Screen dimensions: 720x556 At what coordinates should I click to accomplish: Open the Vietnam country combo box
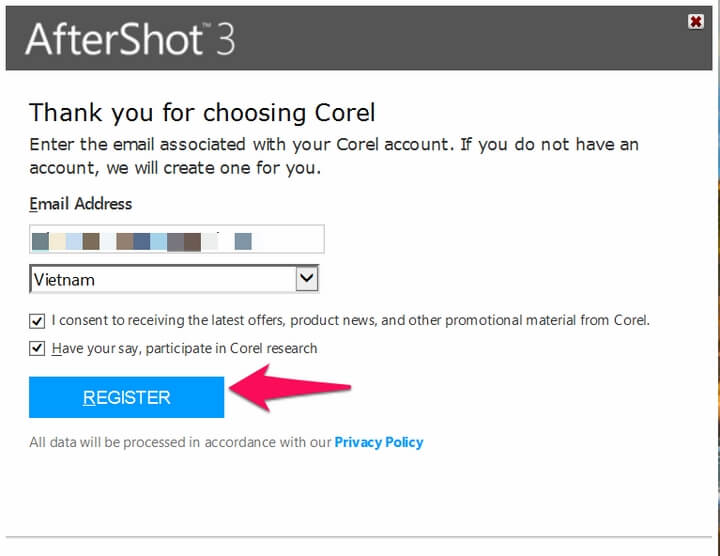tap(174, 279)
